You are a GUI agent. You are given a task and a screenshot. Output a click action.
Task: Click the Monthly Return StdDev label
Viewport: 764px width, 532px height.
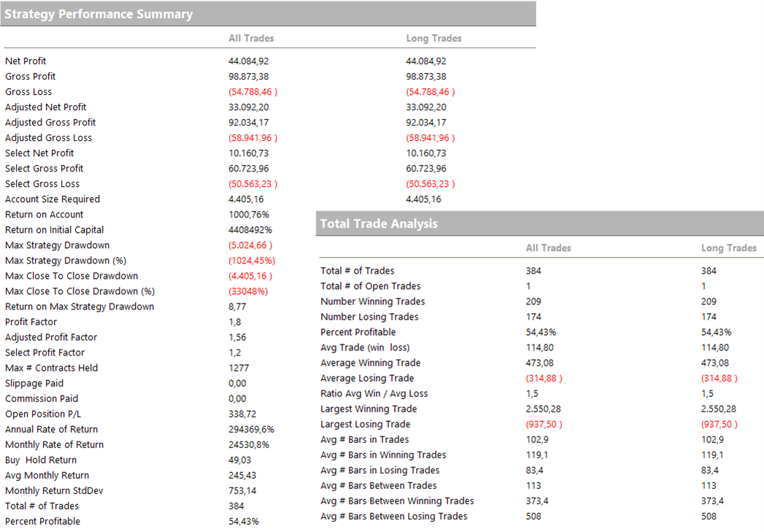pos(53,490)
